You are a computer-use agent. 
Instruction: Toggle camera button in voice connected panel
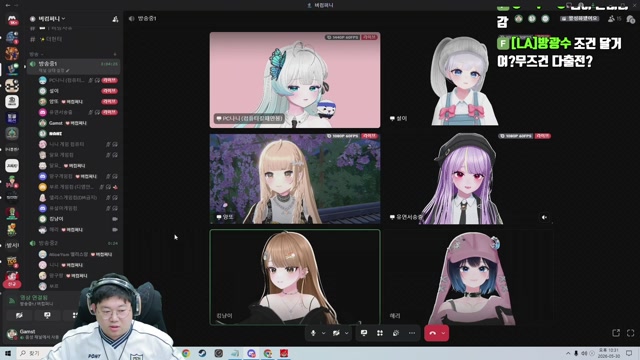[19, 315]
